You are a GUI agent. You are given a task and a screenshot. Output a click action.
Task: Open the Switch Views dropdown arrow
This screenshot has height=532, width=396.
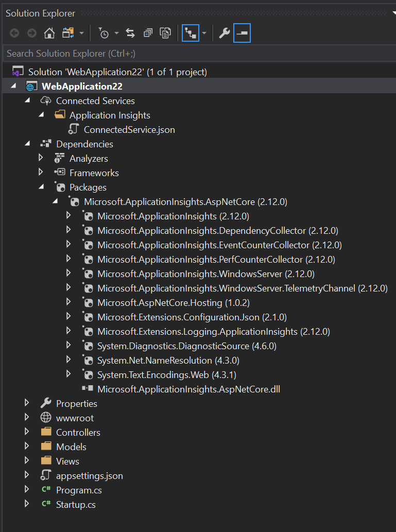point(204,33)
